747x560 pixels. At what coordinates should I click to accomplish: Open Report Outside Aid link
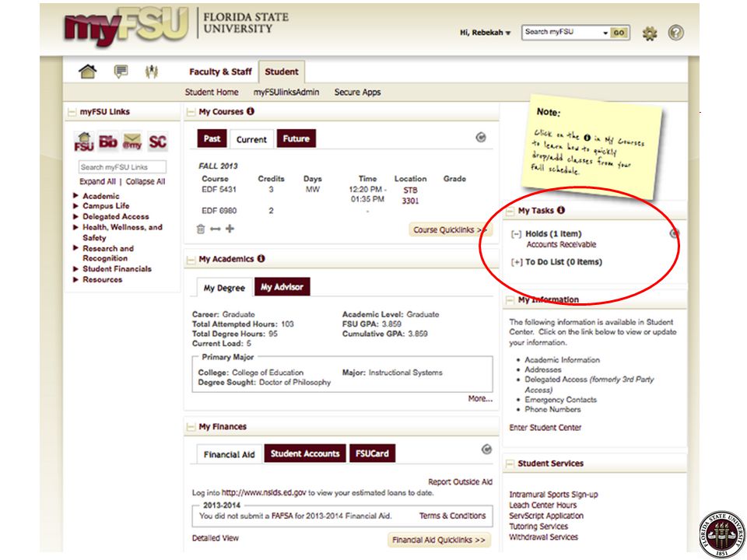click(x=460, y=482)
